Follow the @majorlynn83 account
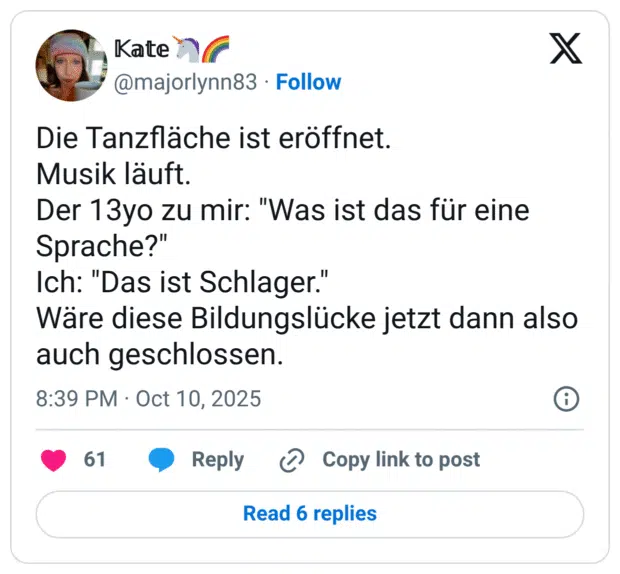Image resolution: width=620 pixels, height=574 pixels. click(x=308, y=82)
